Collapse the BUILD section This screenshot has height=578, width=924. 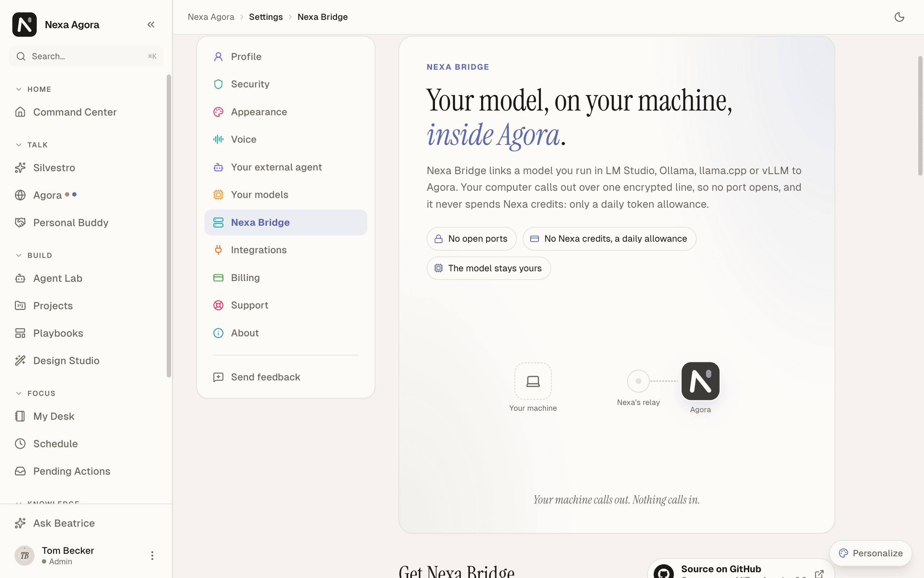pos(19,255)
